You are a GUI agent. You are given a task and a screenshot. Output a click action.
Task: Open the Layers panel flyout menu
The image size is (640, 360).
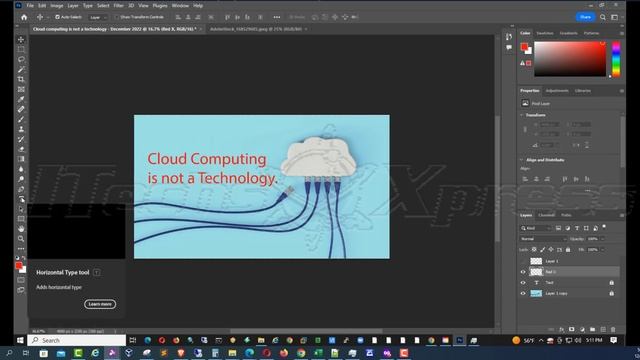pos(621,215)
